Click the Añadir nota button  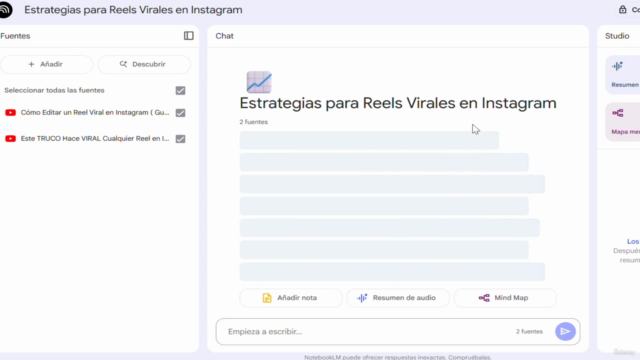pyautogui.click(x=291, y=298)
